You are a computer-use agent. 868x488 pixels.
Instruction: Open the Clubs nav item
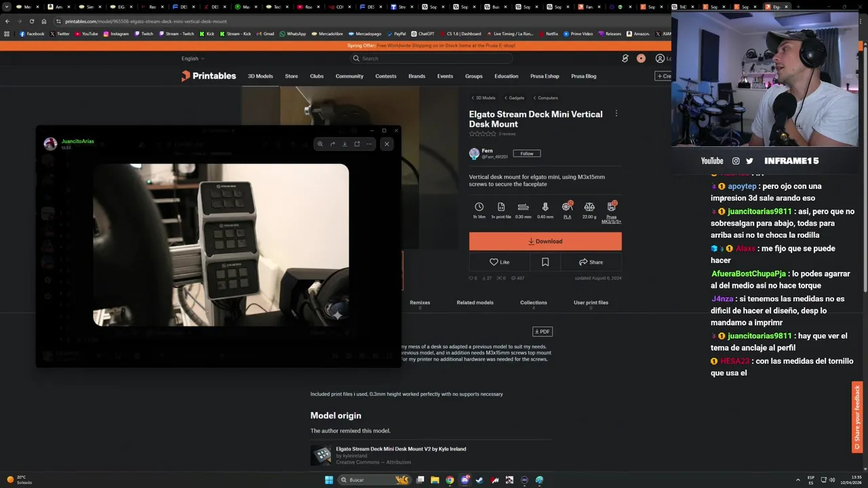[x=317, y=76]
